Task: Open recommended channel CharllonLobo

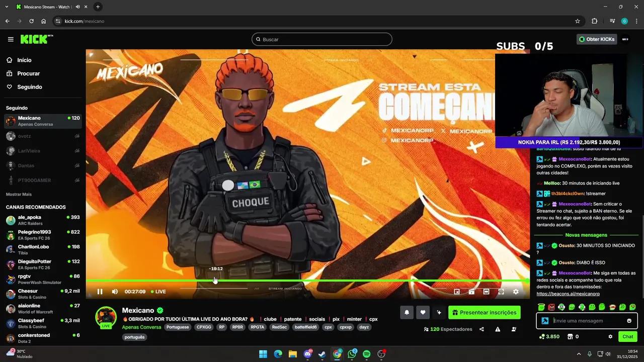Action: (43, 249)
